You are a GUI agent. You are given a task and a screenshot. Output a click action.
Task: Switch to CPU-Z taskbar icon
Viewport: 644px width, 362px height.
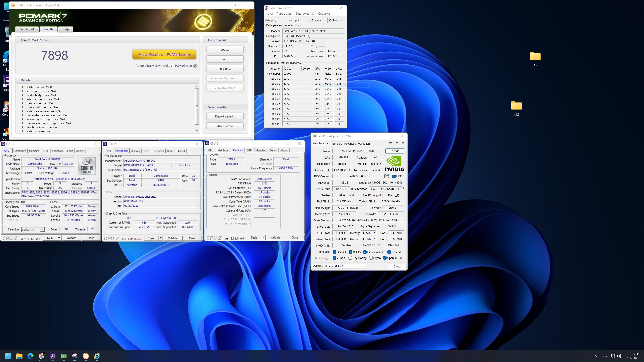coord(52,356)
